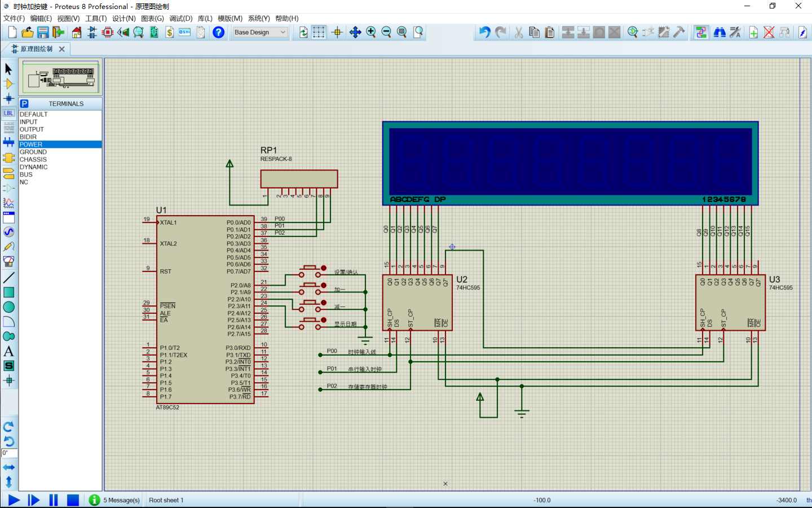Start the simulation with Play button
Screen dimensions: 812x508
14,500
